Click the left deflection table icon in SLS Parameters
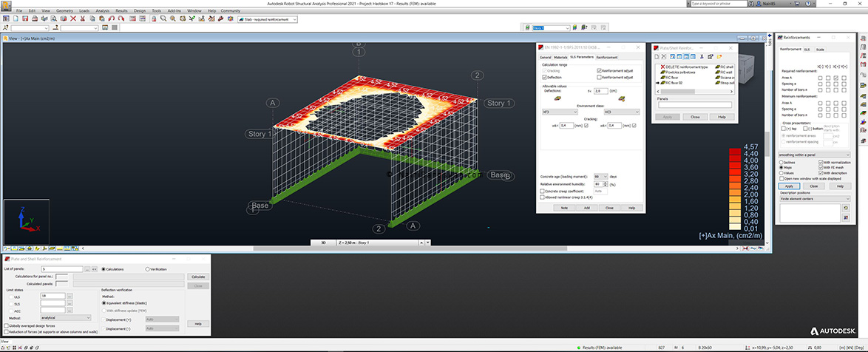This screenshot has height=352, width=868. pos(557,98)
